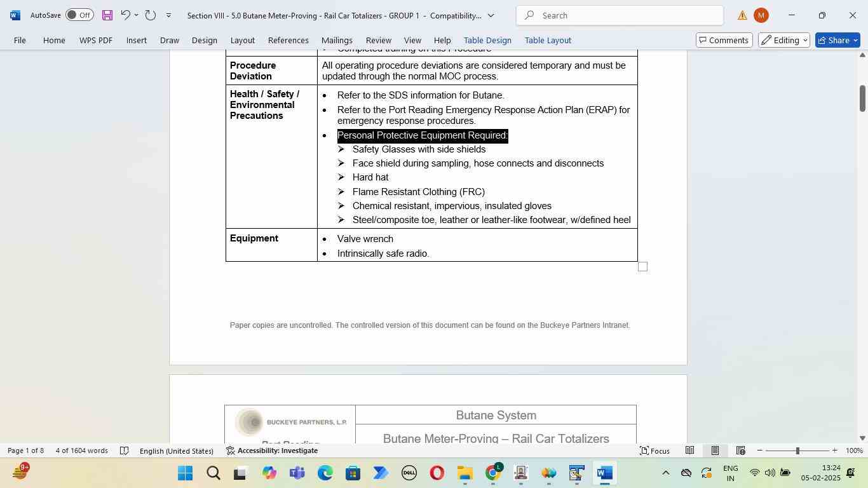Expand the document title dropdown chevron
Screen dimensions: 868x488
click(x=491, y=15)
